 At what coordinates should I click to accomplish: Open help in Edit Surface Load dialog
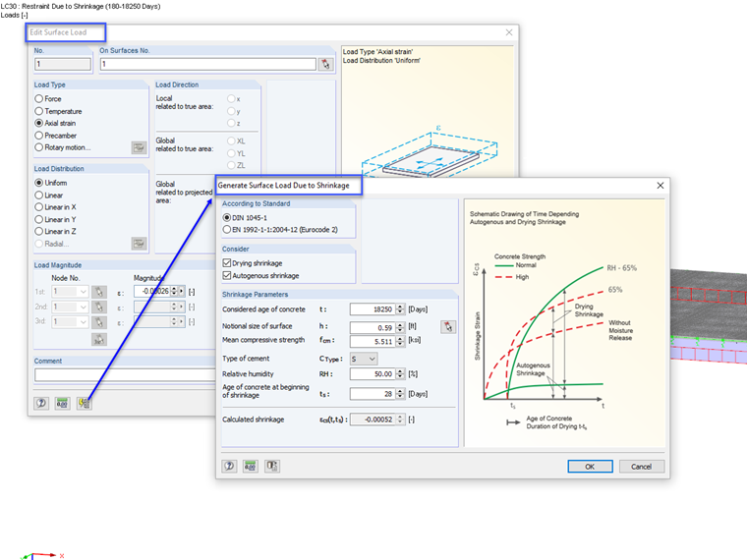41,404
